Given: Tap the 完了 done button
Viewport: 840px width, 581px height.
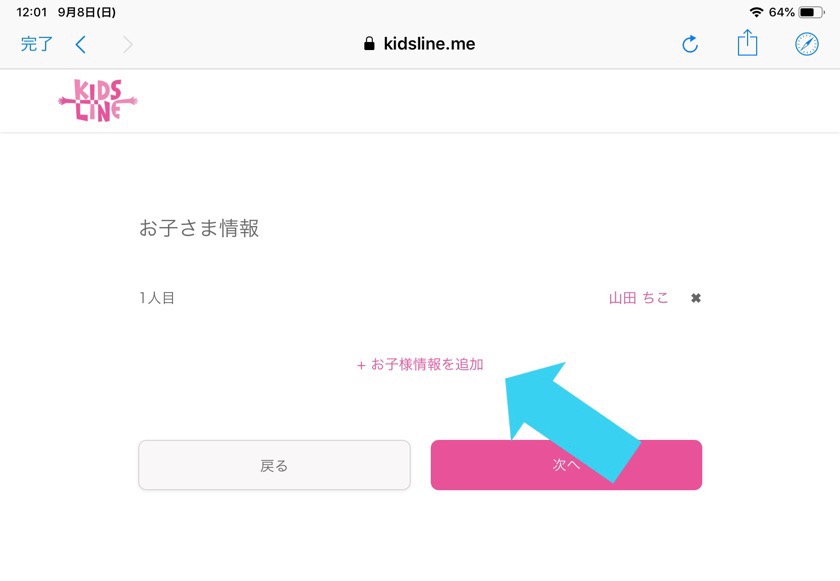Looking at the screenshot, I should pyautogui.click(x=37, y=44).
